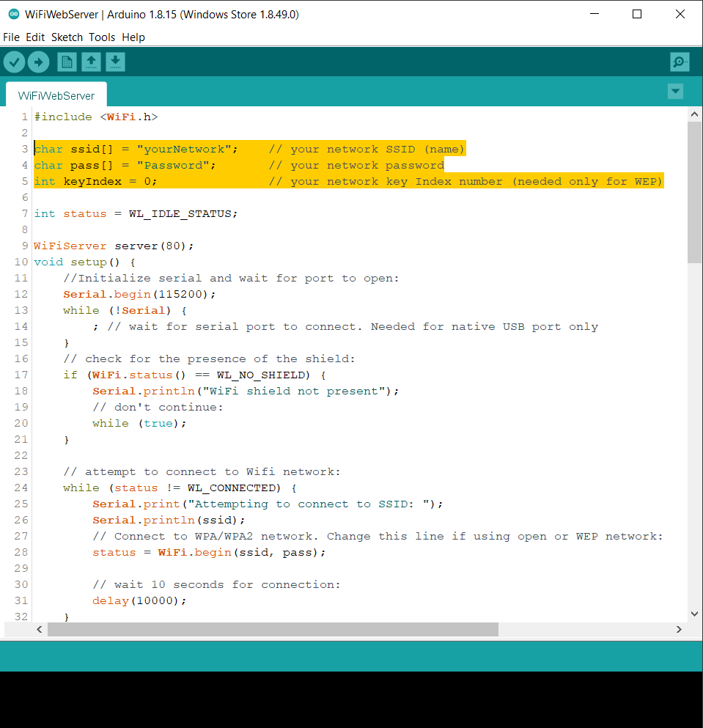Expand the tab options dropdown arrow
Screen dimensions: 703x728
(x=676, y=92)
